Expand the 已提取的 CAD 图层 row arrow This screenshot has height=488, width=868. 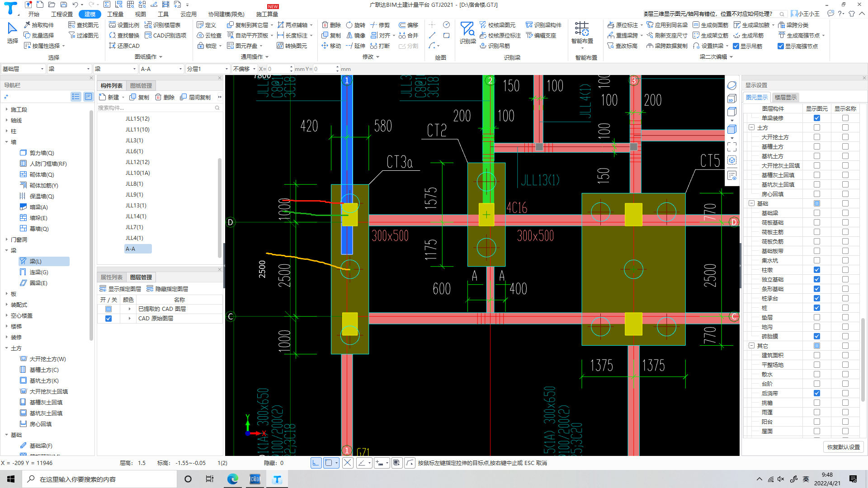[x=129, y=309]
